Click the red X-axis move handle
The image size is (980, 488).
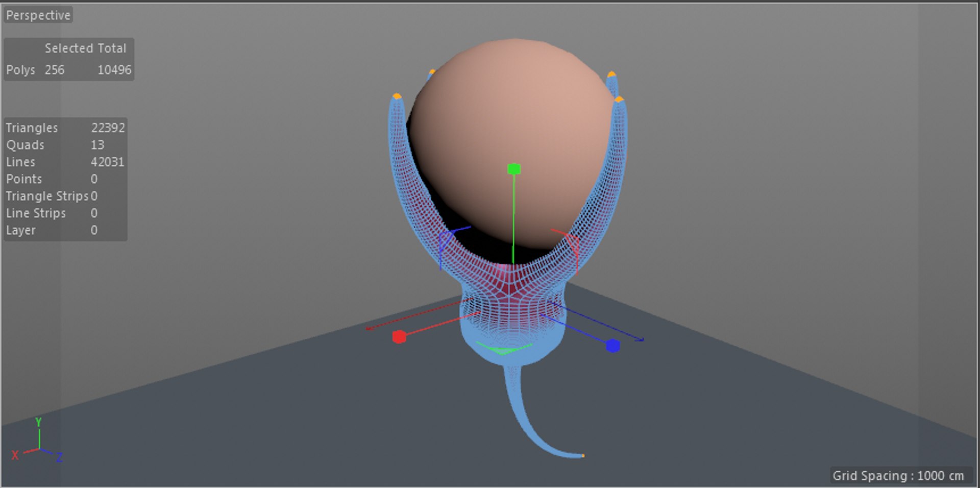[x=399, y=336]
